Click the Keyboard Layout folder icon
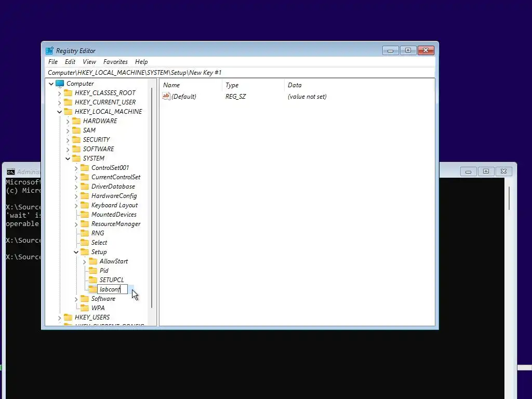Viewport: 532px width, 399px height. coord(85,205)
